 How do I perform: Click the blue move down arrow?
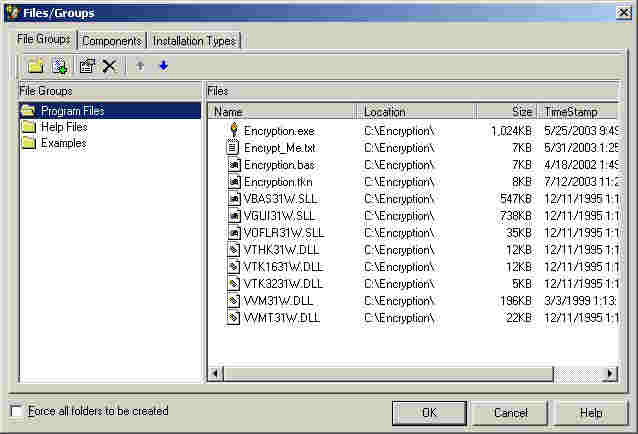[163, 66]
